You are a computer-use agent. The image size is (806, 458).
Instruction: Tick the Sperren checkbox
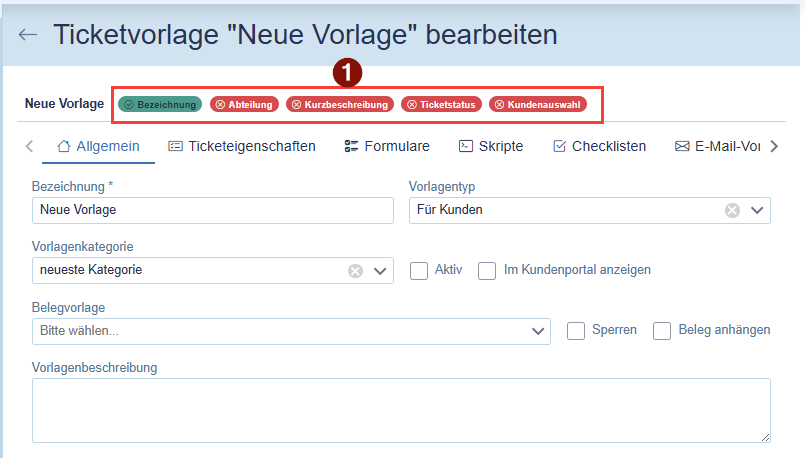(576, 331)
